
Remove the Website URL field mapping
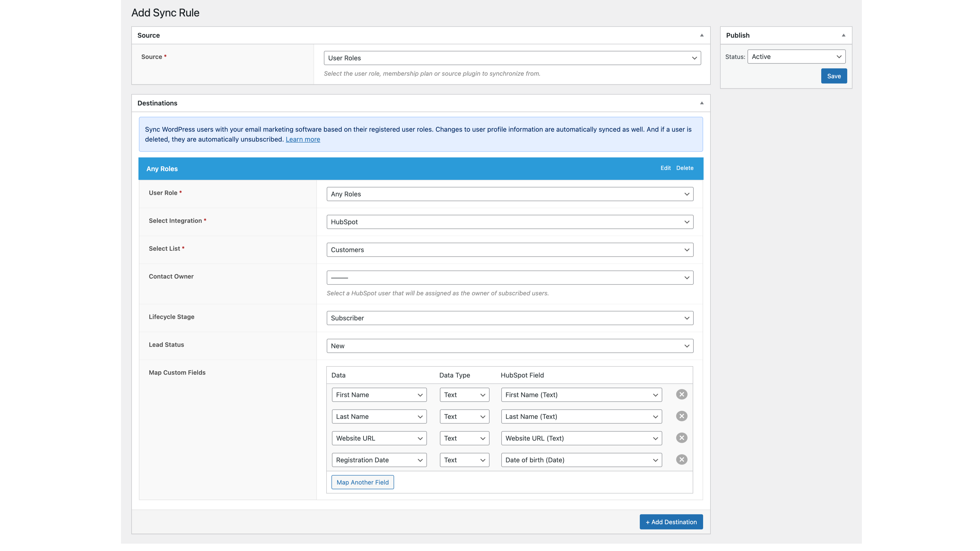(x=681, y=438)
